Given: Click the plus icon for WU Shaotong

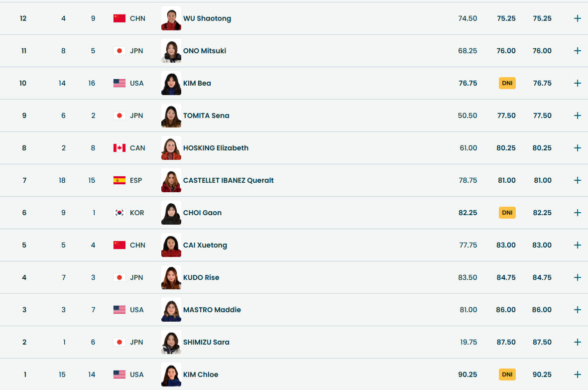Looking at the screenshot, I should [578, 18].
